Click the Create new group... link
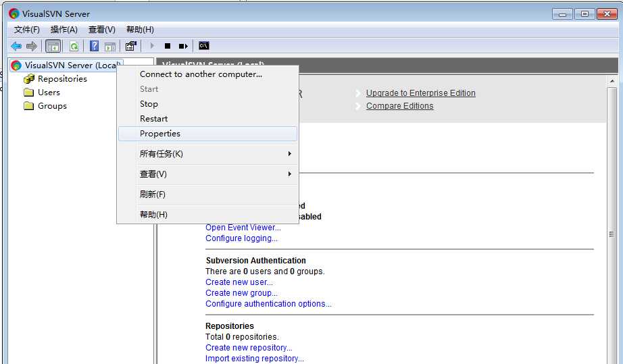 click(241, 293)
